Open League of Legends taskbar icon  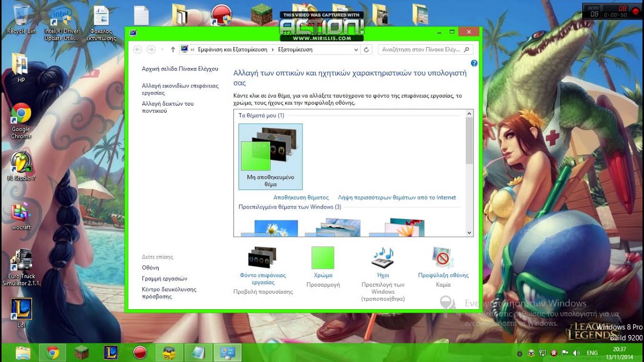click(111, 352)
